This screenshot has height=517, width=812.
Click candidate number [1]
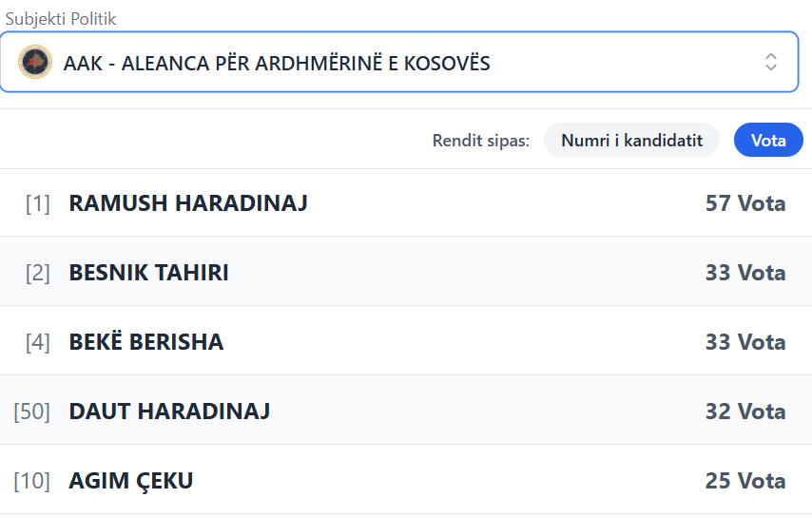click(x=38, y=203)
